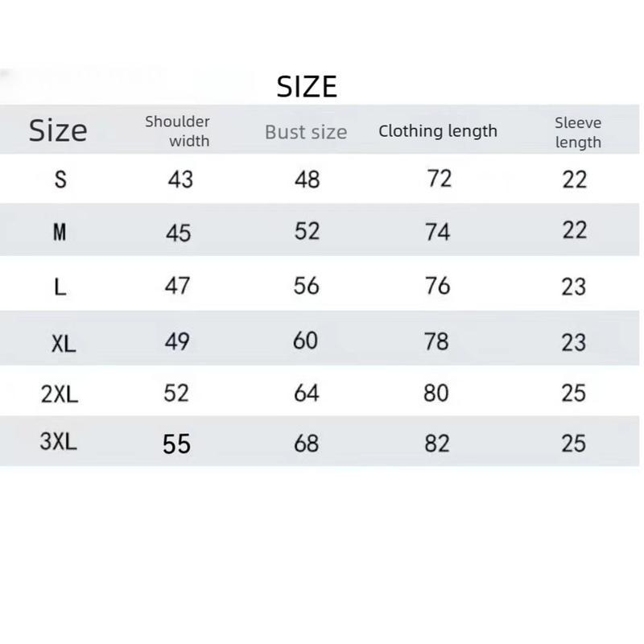This screenshot has height=644, width=644.
Task: Select the Shoulder width column header
Action: (178, 131)
